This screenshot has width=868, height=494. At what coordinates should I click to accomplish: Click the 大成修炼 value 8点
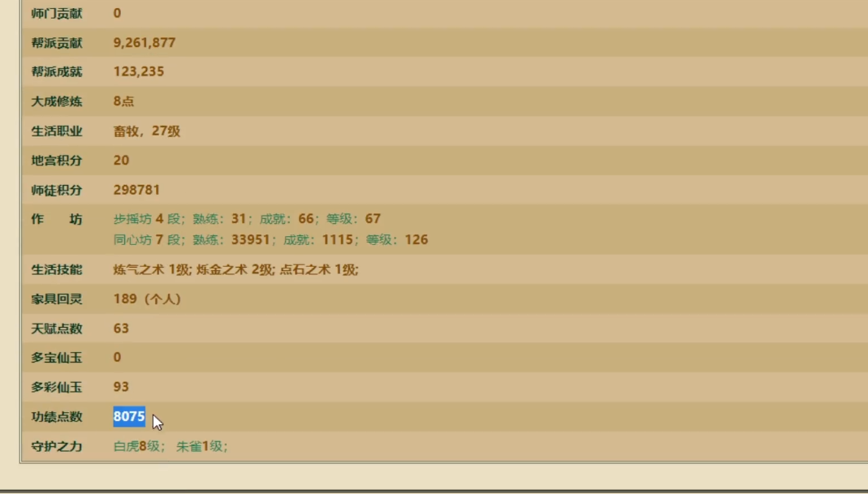pos(124,101)
